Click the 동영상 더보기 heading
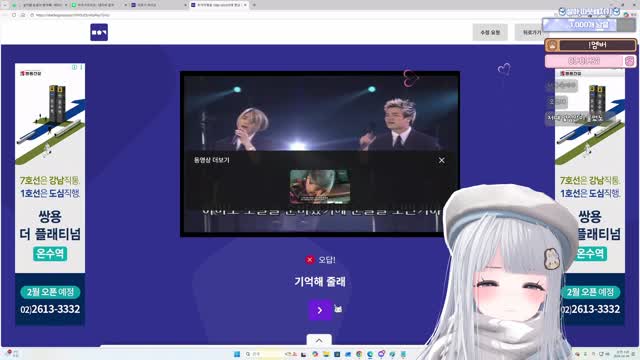Image resolution: width=640 pixels, height=360 pixels. pyautogui.click(x=211, y=160)
